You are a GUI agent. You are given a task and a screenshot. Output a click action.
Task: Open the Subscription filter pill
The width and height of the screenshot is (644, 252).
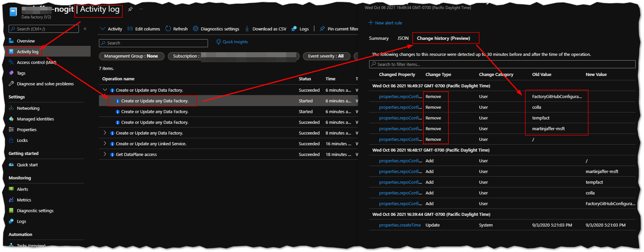tap(233, 56)
